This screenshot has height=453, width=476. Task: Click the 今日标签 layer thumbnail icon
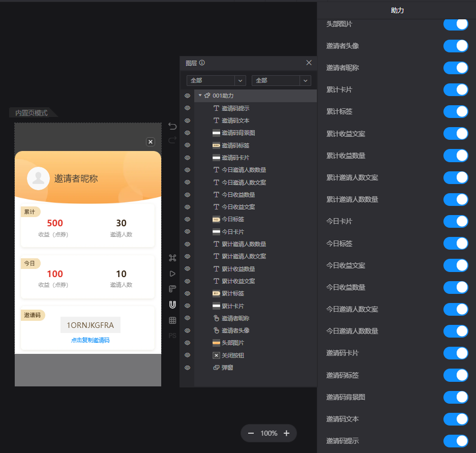point(216,219)
